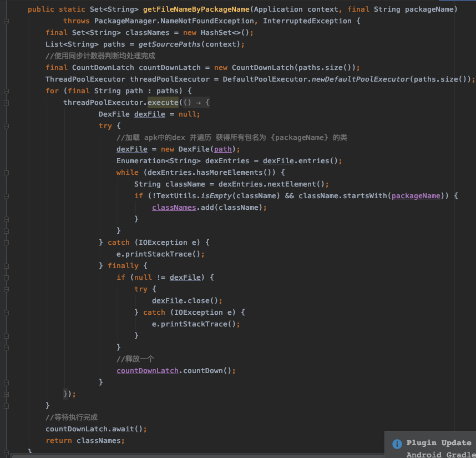The width and height of the screenshot is (476, 458).
Task: Collapse the catch IOException block
Action: coord(6,243)
